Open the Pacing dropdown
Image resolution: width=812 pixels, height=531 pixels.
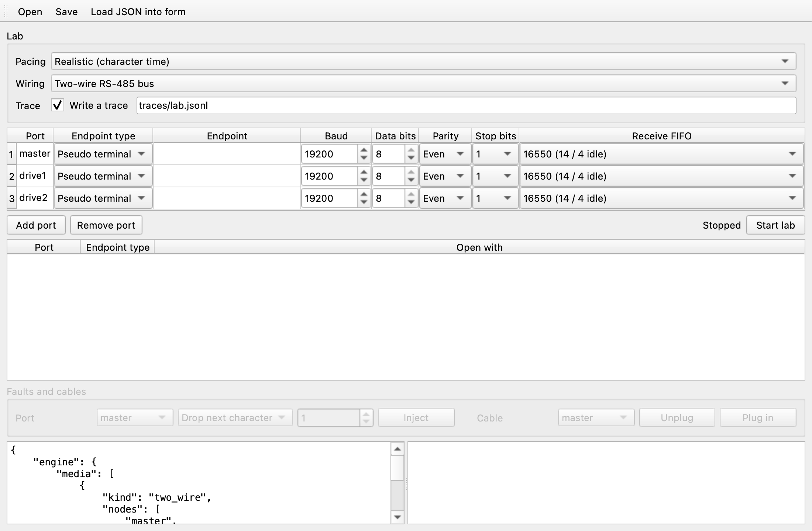tap(423, 62)
